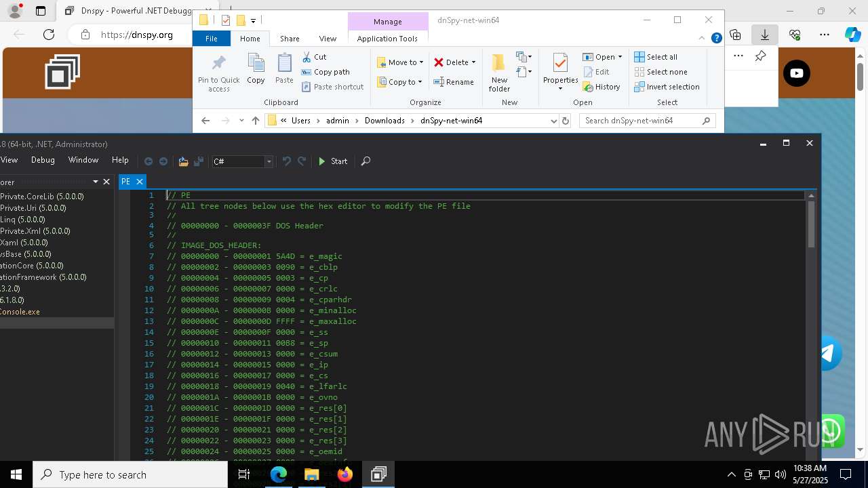
Task: Select Linq (5.0.0.0) assembly node
Action: coord(23,220)
